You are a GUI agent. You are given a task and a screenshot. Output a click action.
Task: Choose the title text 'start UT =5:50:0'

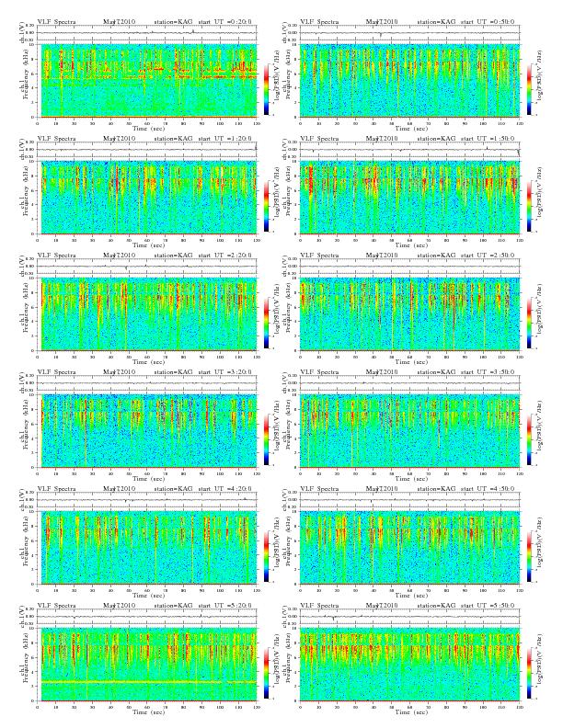click(x=488, y=606)
